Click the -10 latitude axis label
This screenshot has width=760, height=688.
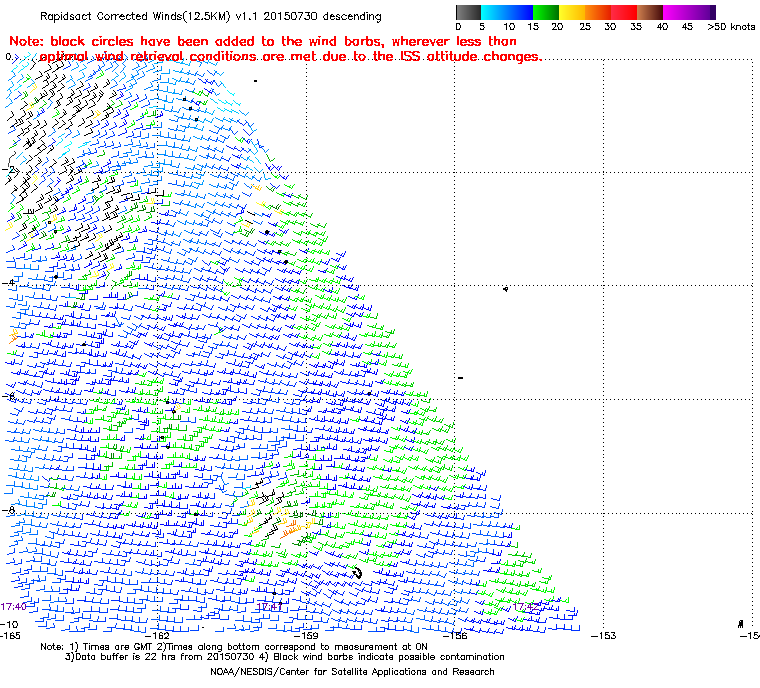[x=9, y=624]
